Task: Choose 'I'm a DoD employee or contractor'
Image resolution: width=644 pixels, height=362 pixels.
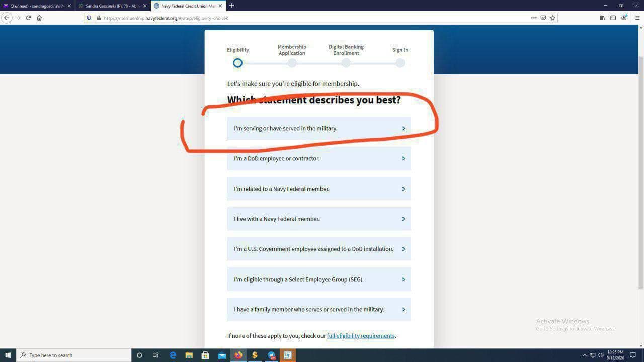Action: pyautogui.click(x=318, y=158)
